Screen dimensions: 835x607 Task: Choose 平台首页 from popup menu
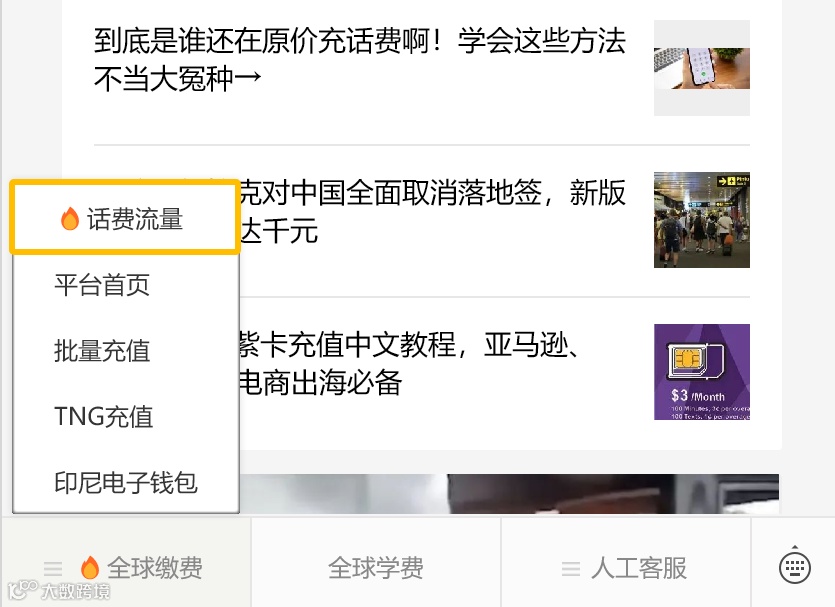pyautogui.click(x=126, y=285)
